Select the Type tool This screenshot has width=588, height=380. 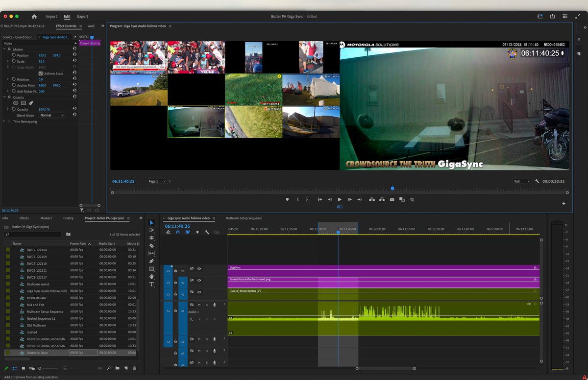pos(151,285)
